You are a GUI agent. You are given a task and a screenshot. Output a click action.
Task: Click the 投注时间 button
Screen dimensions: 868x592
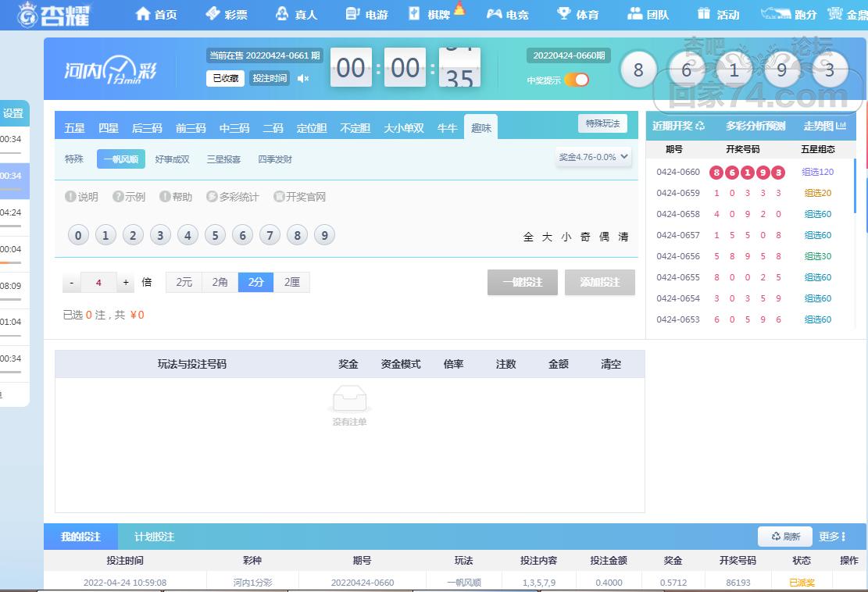pyautogui.click(x=270, y=78)
